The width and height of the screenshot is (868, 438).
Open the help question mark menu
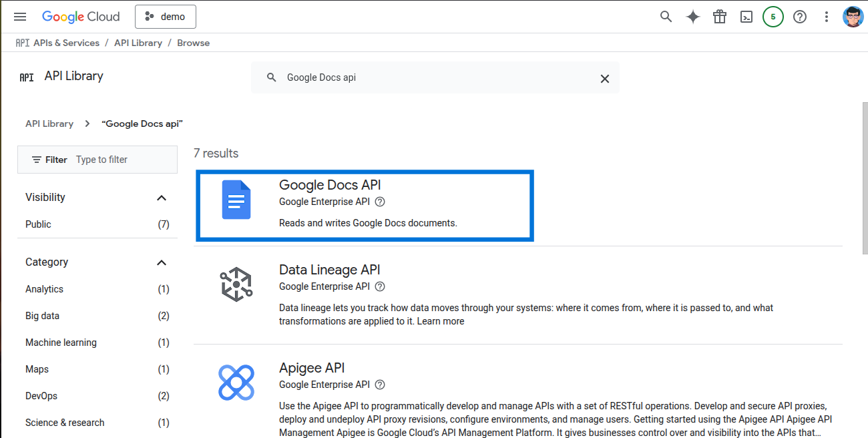coord(800,17)
